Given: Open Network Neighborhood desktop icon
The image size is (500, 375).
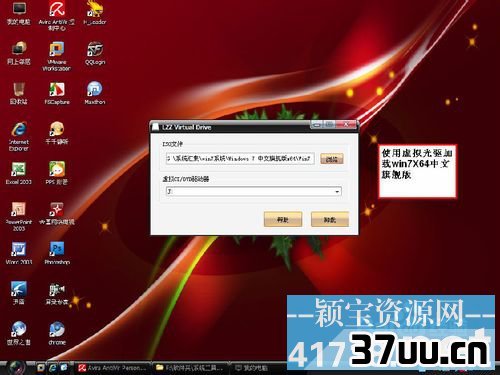Looking at the screenshot, I should [x=19, y=53].
